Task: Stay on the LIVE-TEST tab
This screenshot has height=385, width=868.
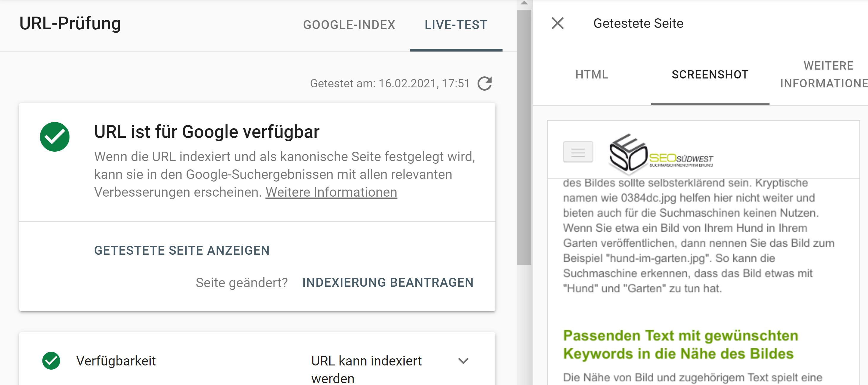Action: click(456, 24)
